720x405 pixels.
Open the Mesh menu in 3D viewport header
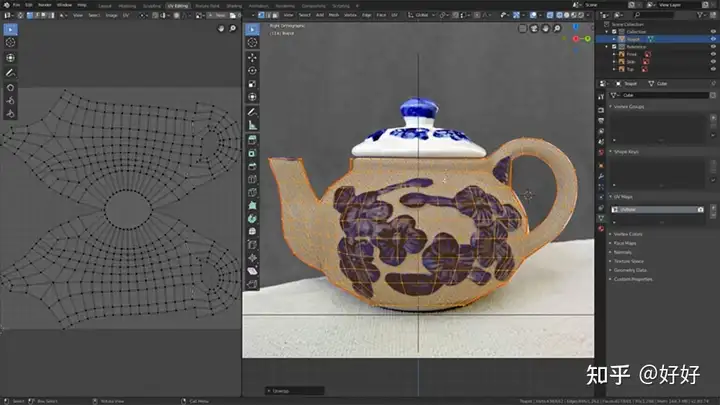click(x=334, y=15)
